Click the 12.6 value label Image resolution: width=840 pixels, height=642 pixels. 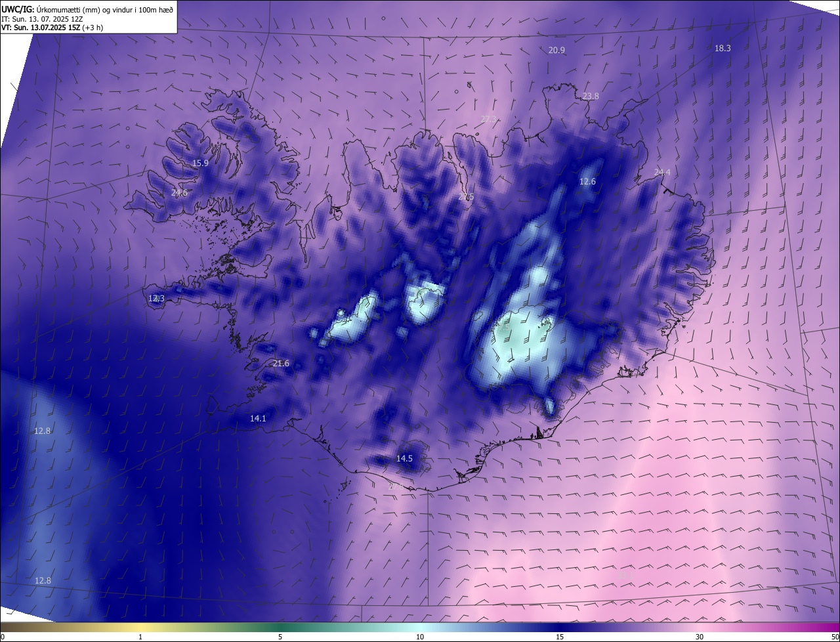point(587,182)
